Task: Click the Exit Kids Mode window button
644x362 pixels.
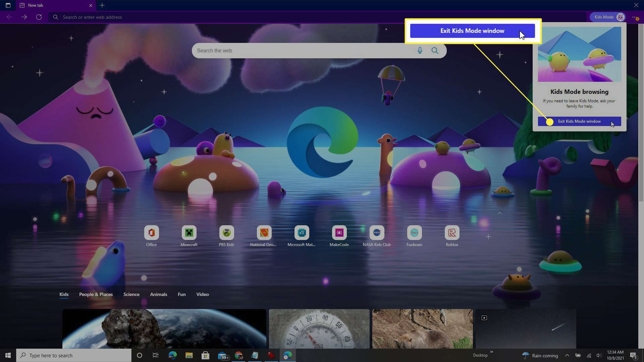Action: click(x=579, y=121)
